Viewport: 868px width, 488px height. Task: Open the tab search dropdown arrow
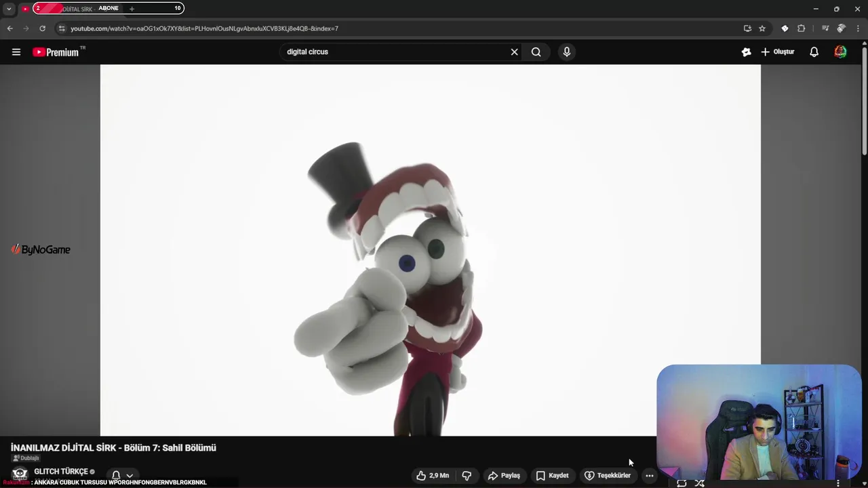click(9, 9)
